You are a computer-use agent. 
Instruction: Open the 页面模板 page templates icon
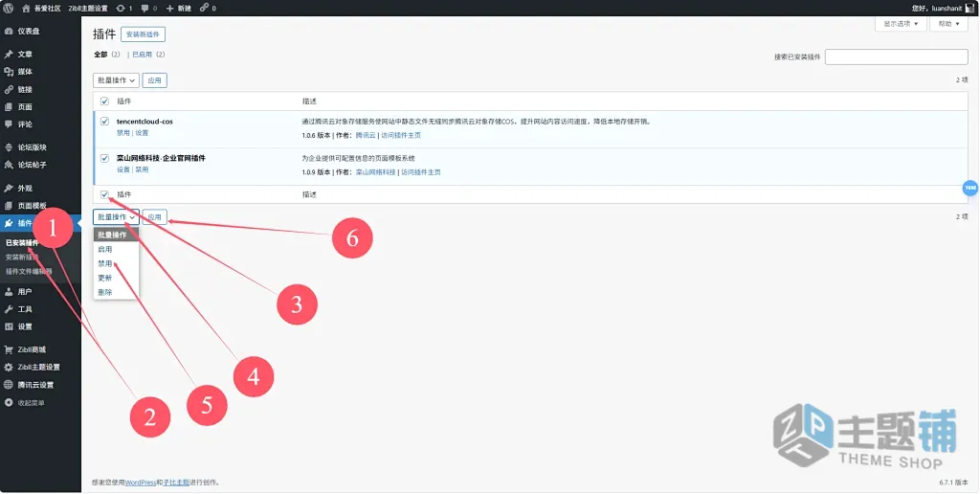tap(9, 206)
